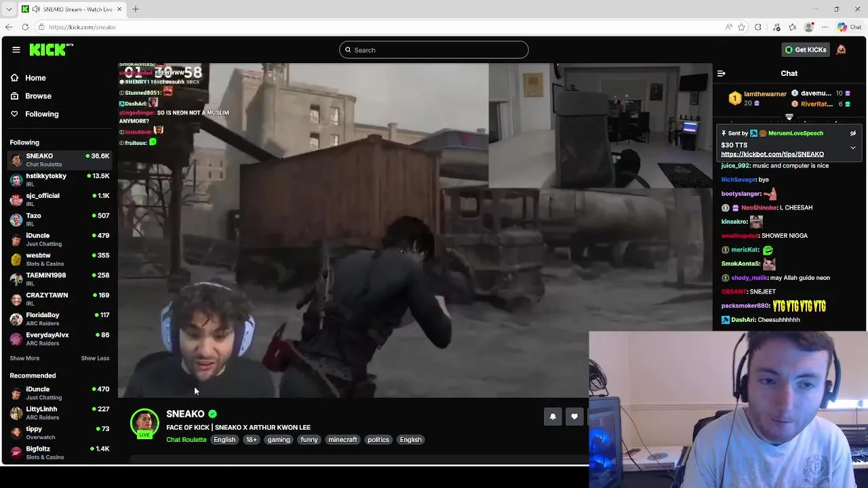The width and height of the screenshot is (868, 488).
Task: Open Tazo channel from sidebar
Action: [x=59, y=220]
